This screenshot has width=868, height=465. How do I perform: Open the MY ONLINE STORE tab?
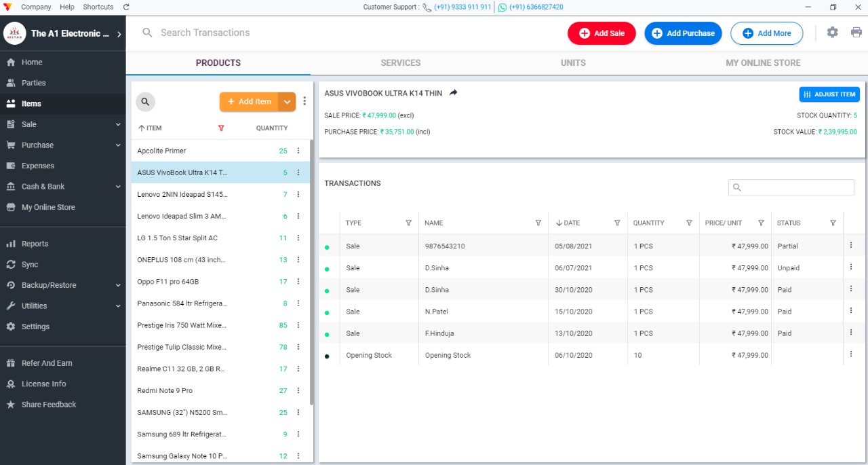tap(762, 62)
